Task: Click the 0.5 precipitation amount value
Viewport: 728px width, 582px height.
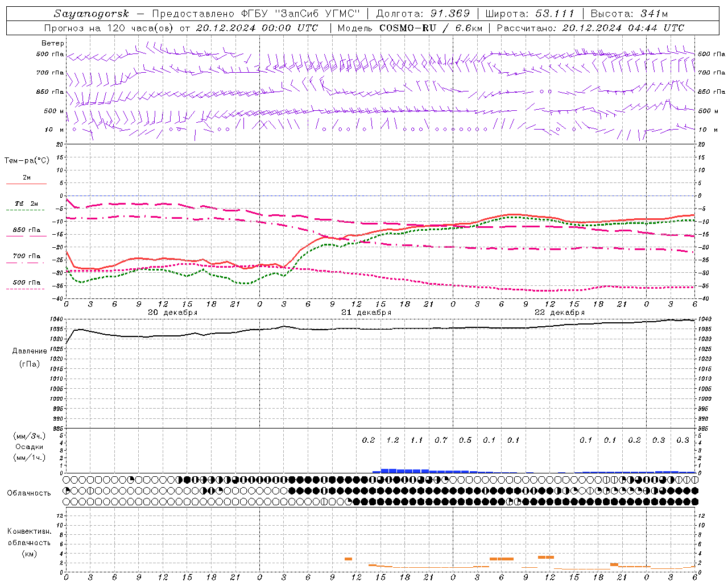Action: coord(465,440)
